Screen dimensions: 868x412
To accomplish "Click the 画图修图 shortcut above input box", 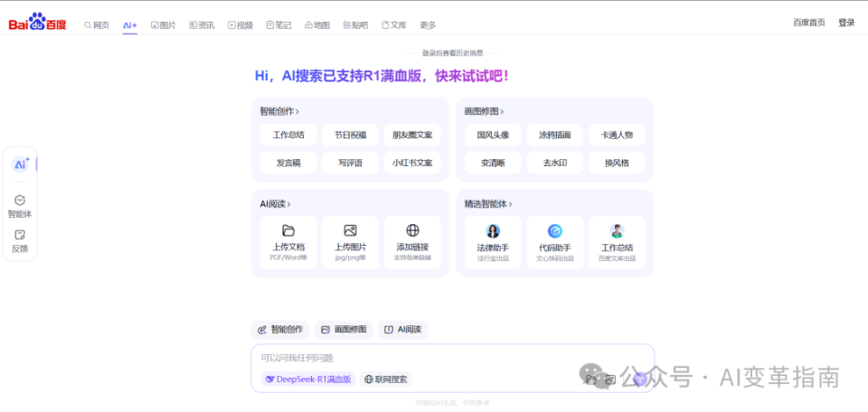I will (344, 330).
